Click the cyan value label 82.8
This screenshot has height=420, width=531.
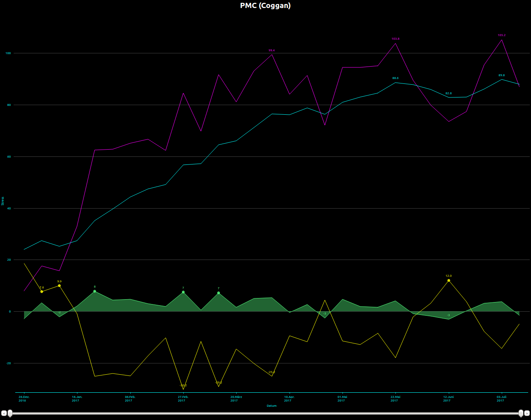click(x=448, y=93)
